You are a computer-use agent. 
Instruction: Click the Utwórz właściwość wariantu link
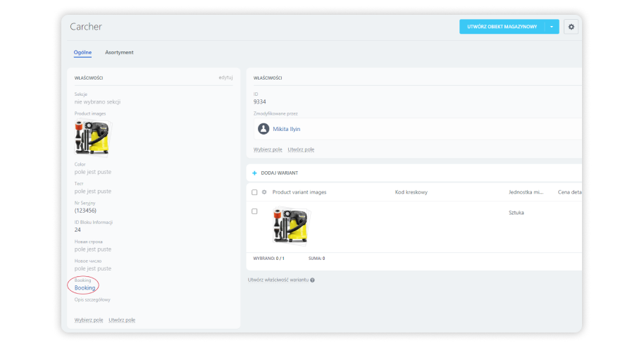278,280
